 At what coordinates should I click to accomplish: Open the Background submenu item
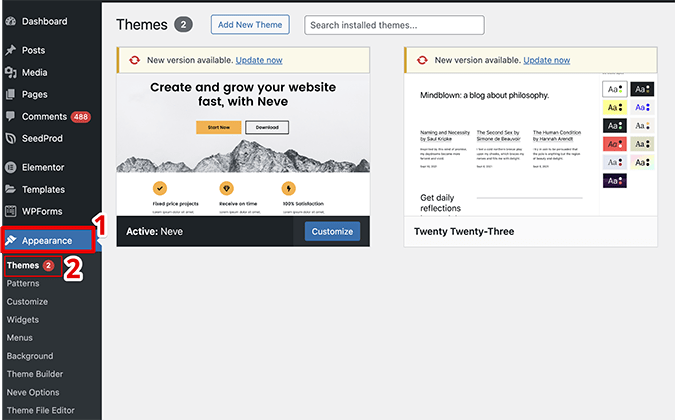(x=30, y=356)
